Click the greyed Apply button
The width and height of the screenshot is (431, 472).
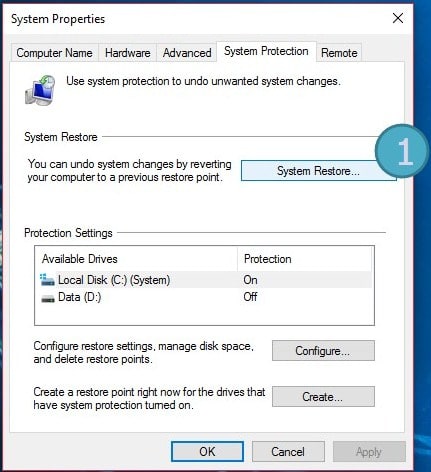click(x=369, y=452)
